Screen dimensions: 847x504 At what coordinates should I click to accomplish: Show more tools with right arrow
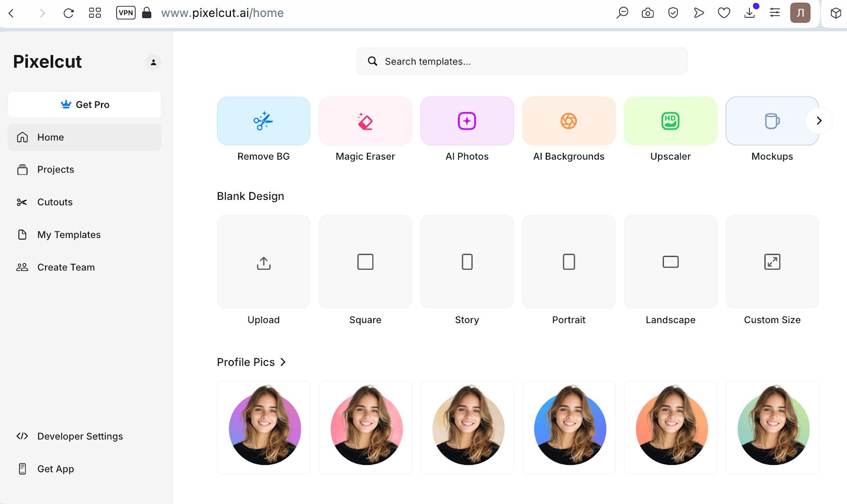pyautogui.click(x=819, y=121)
